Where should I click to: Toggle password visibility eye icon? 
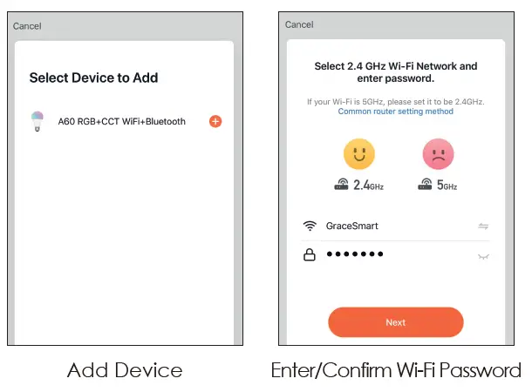tap(483, 256)
